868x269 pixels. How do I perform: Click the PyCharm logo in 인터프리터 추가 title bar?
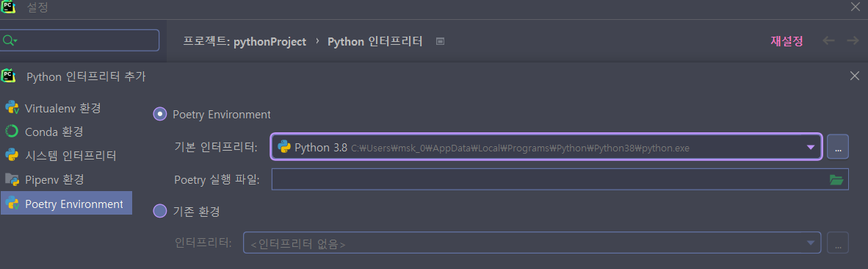pyautogui.click(x=8, y=75)
